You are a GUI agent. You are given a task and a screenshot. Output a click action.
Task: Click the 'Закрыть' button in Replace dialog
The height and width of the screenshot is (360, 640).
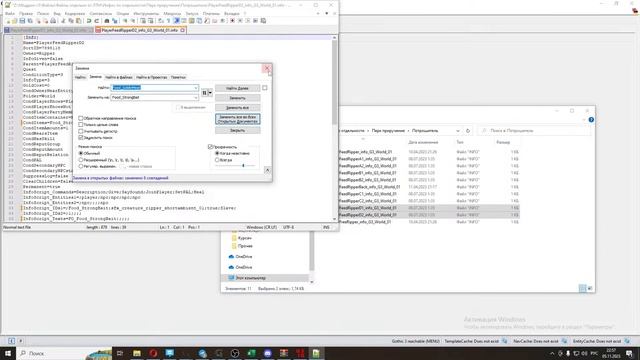click(x=237, y=131)
